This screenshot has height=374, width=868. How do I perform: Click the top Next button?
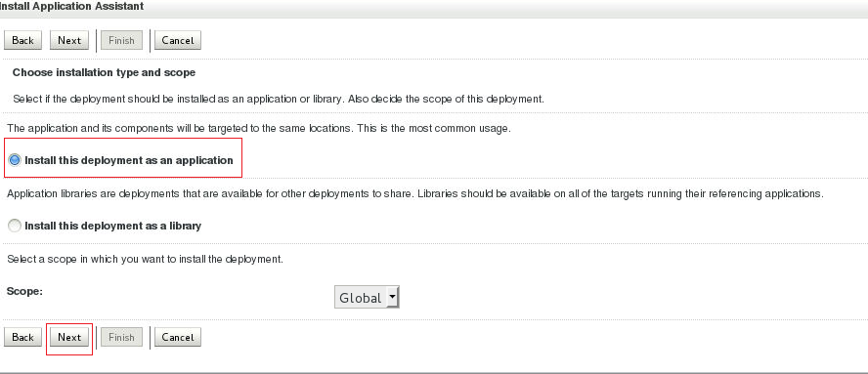tap(69, 40)
